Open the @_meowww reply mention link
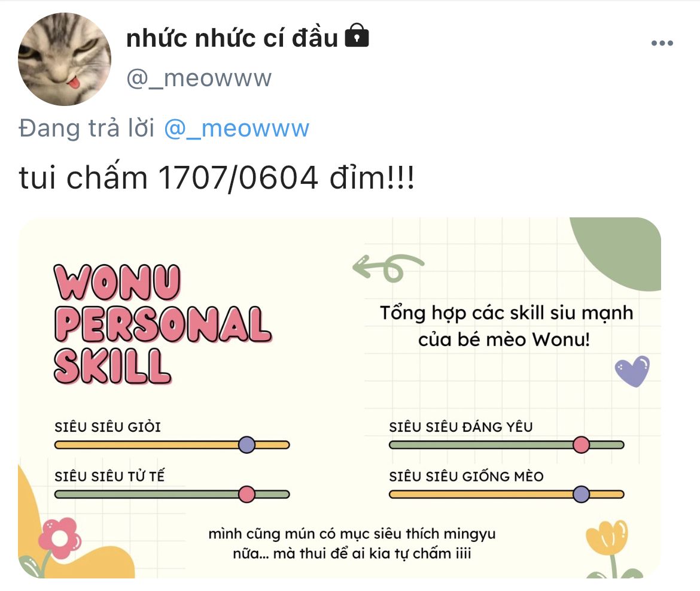The width and height of the screenshot is (700, 591). [236, 129]
